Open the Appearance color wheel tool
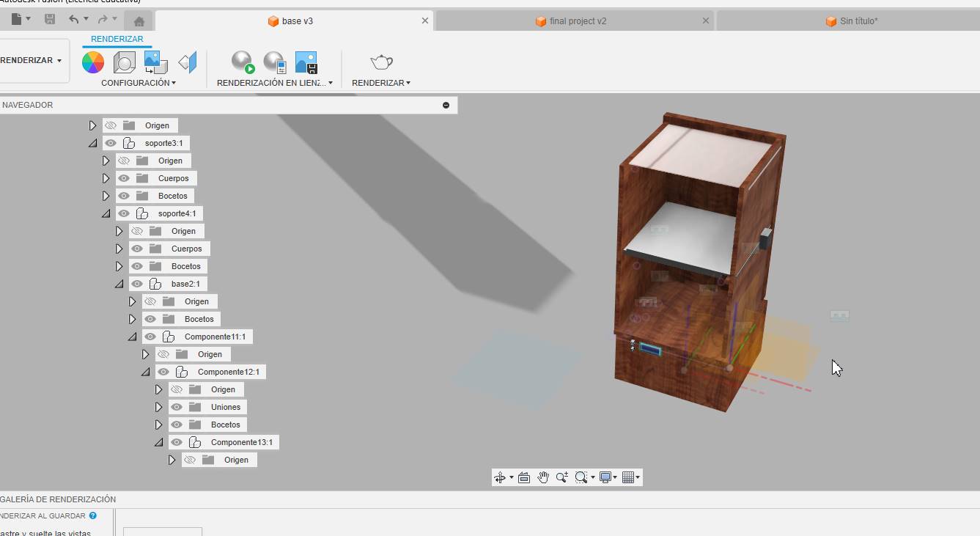Image resolution: width=980 pixels, height=536 pixels. tap(93, 62)
